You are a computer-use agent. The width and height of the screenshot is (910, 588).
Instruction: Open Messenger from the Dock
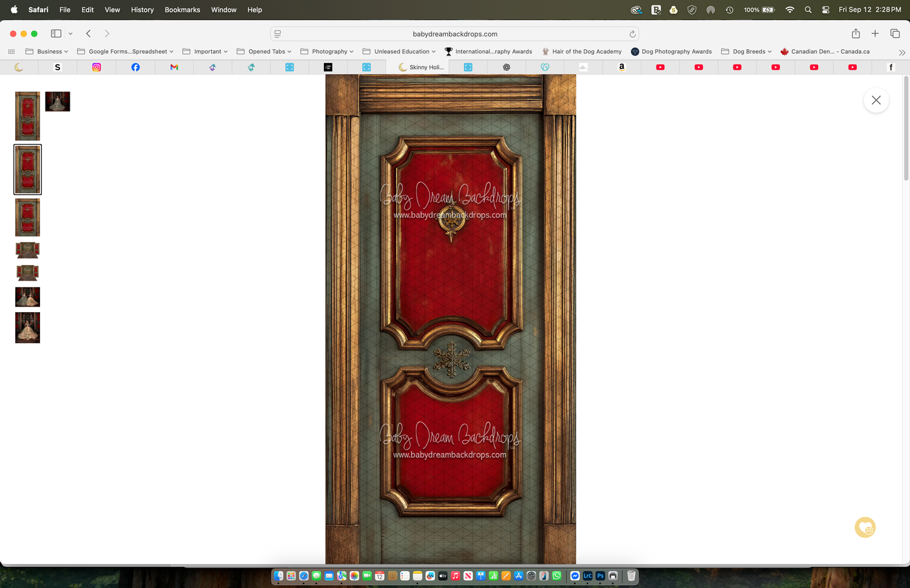click(575, 576)
